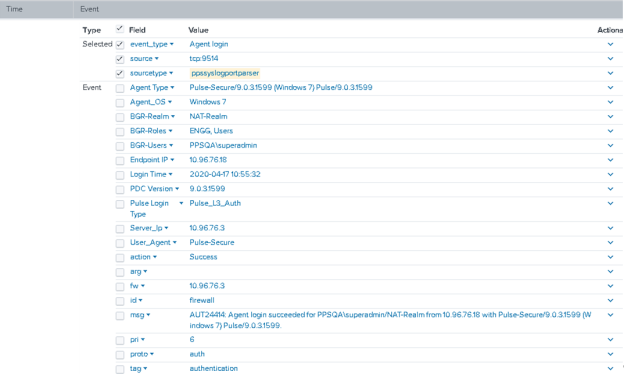Viewport: 624px width, 382px height.
Task: Uncheck the sourcetype field checkbox
Action: click(x=120, y=74)
